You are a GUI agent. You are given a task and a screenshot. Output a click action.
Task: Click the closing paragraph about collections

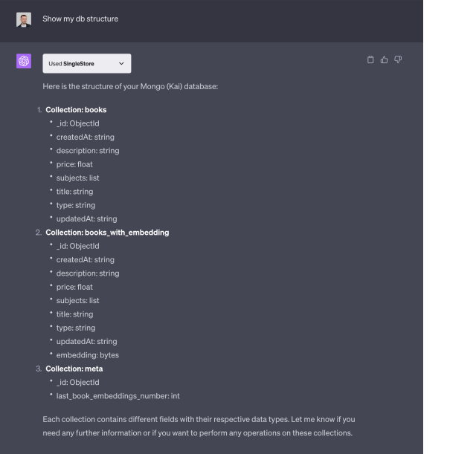(x=199, y=426)
